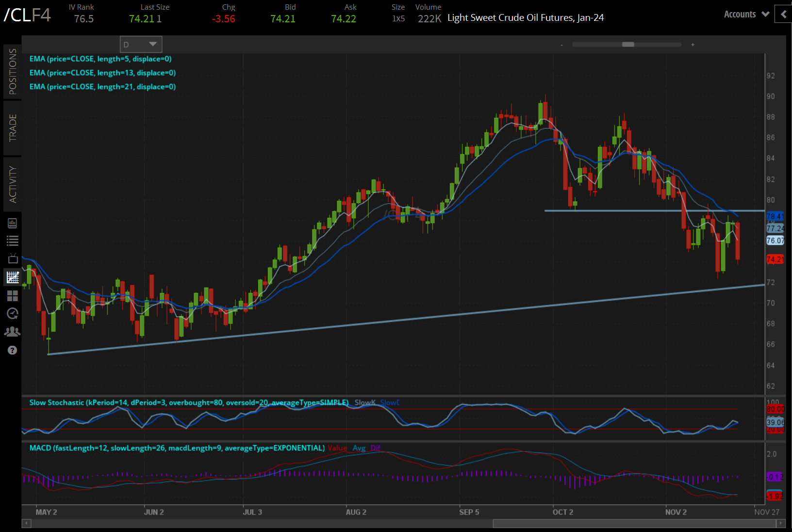Open the D timeframe dropdown
Screen dimensions: 792x532
point(140,44)
